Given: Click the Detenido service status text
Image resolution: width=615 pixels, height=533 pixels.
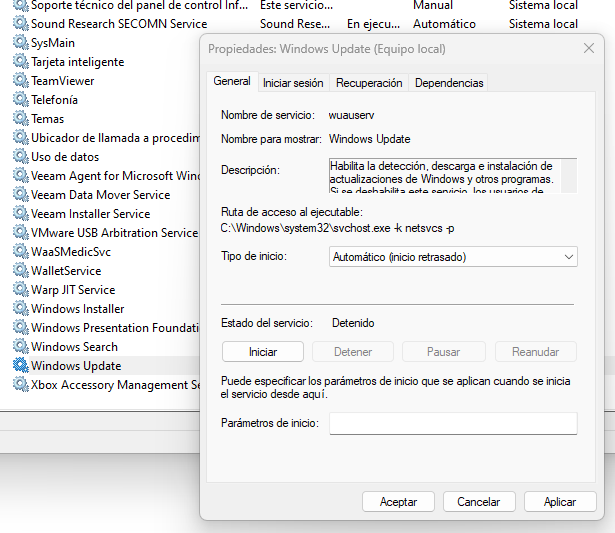Looking at the screenshot, I should [353, 323].
